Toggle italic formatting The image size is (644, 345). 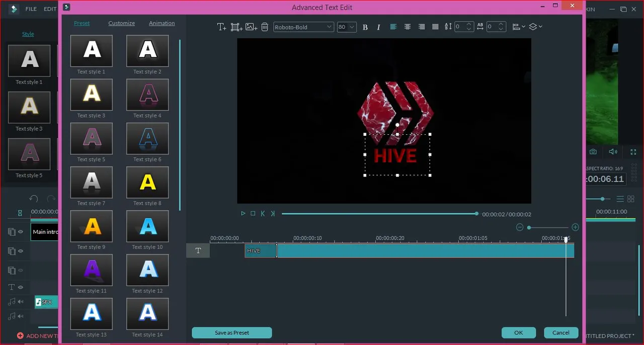(379, 27)
